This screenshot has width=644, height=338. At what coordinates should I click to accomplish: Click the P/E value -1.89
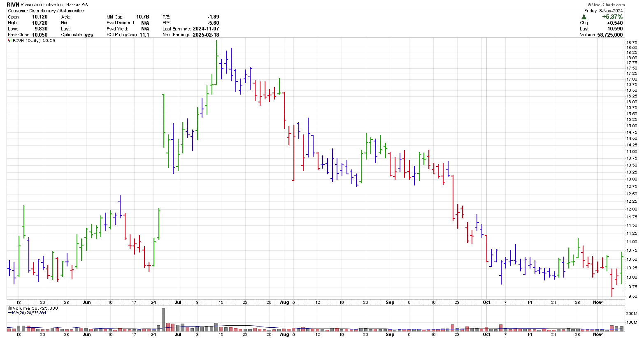(x=213, y=17)
